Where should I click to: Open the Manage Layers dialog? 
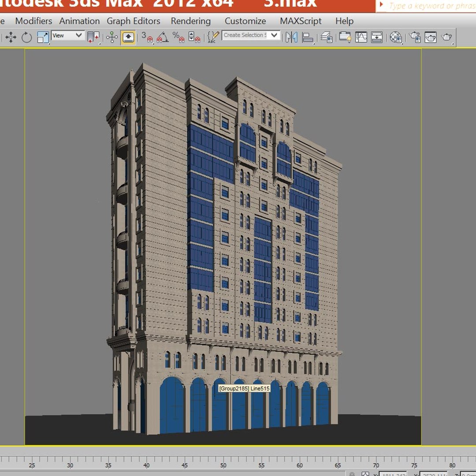327,37
